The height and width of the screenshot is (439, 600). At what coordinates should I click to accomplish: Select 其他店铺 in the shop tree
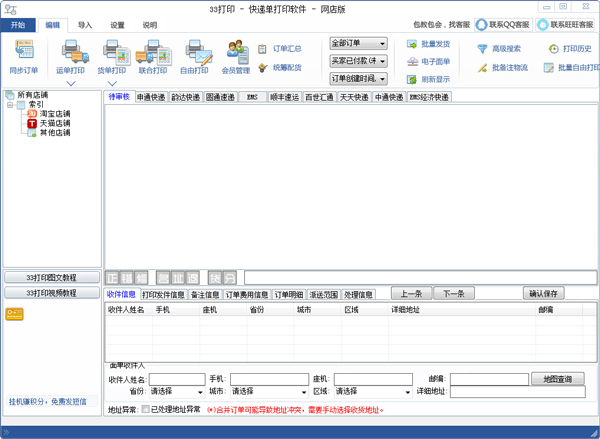point(55,132)
